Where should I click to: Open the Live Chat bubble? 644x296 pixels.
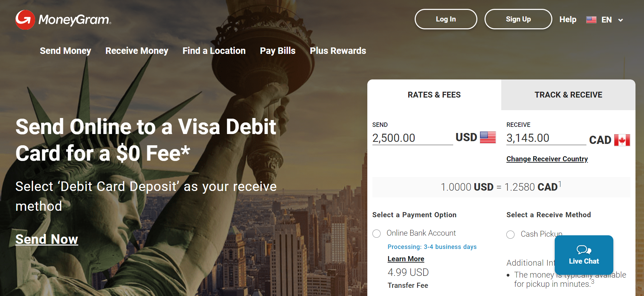point(584,255)
